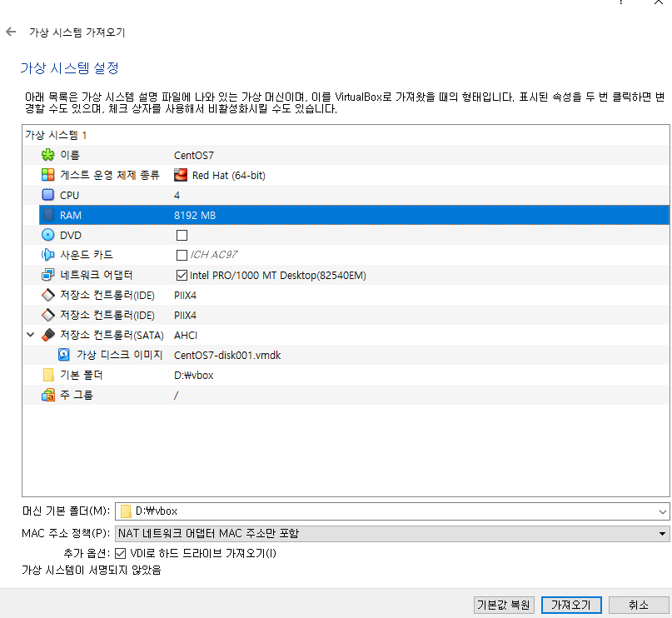Select the 주 그룹 value slash
Image resolution: width=672 pixels, height=618 pixels.
tap(177, 395)
